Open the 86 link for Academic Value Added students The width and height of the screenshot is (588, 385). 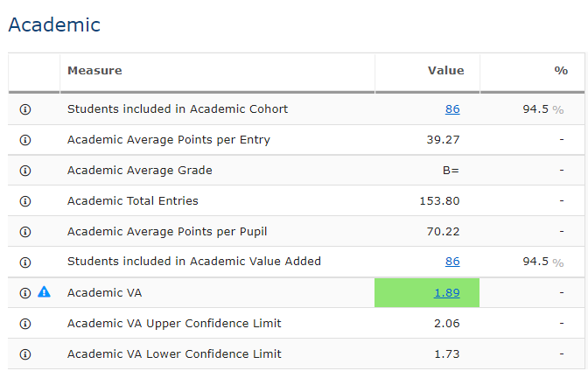(451, 262)
